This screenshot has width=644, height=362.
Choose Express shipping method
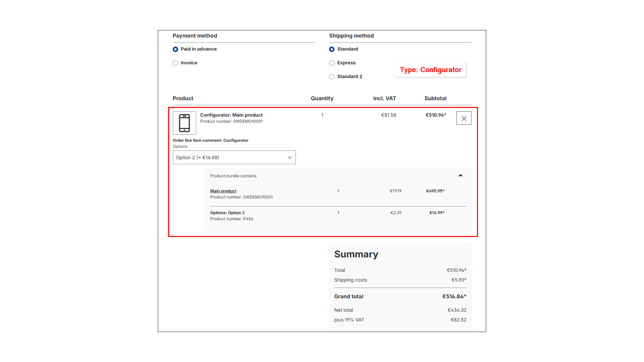coord(332,63)
